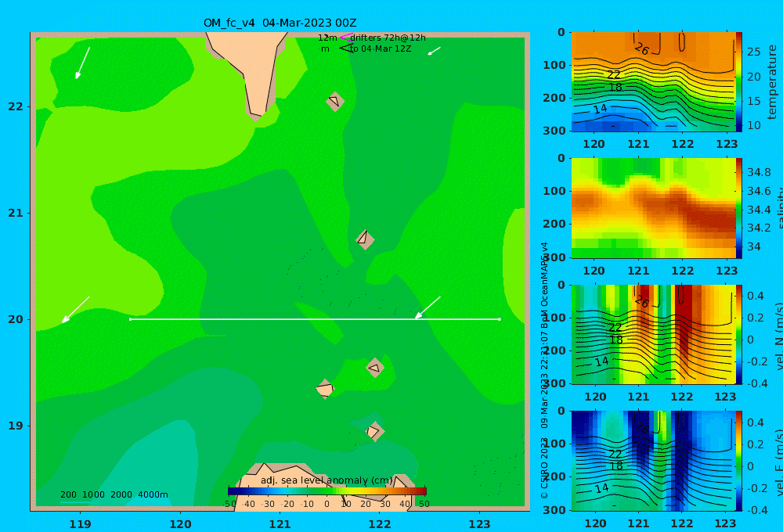Click the small island near latitude 20.8
Viewport: 783px width, 532px height.
click(365, 239)
